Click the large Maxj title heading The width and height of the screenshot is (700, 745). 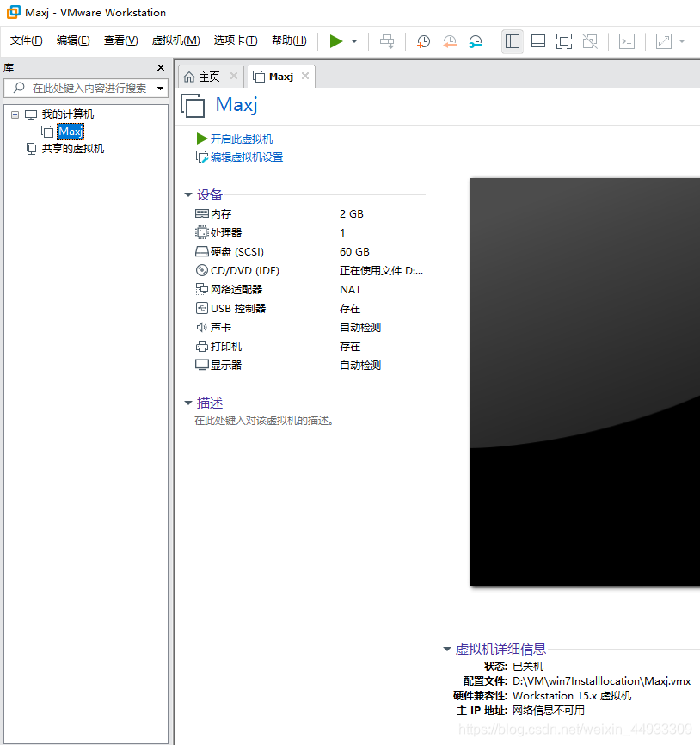point(236,105)
